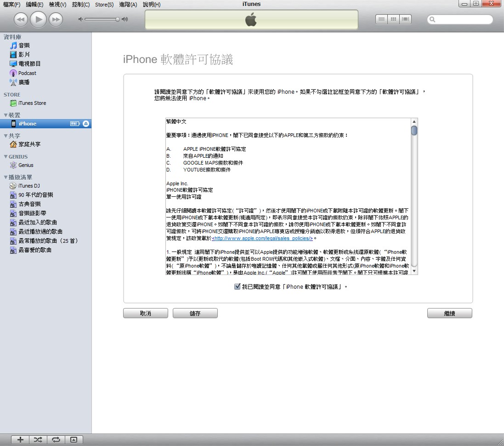Close the iTunes window
The height and width of the screenshot is (446, 504).
click(492, 4)
